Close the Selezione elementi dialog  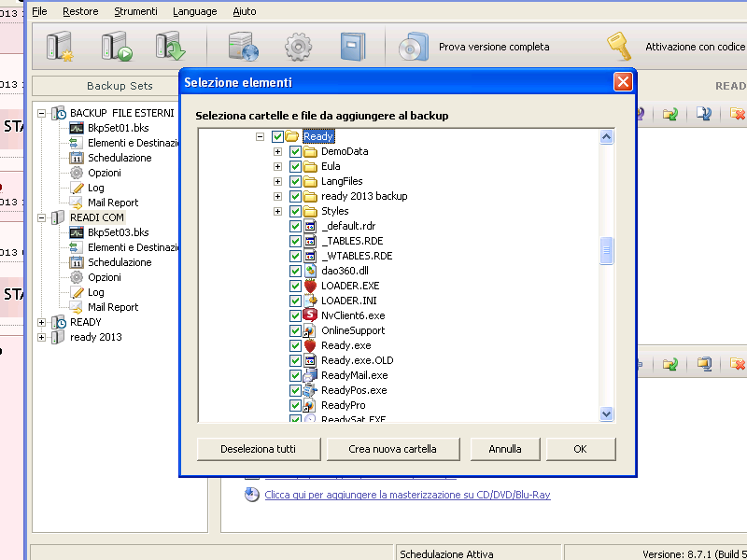click(x=623, y=82)
